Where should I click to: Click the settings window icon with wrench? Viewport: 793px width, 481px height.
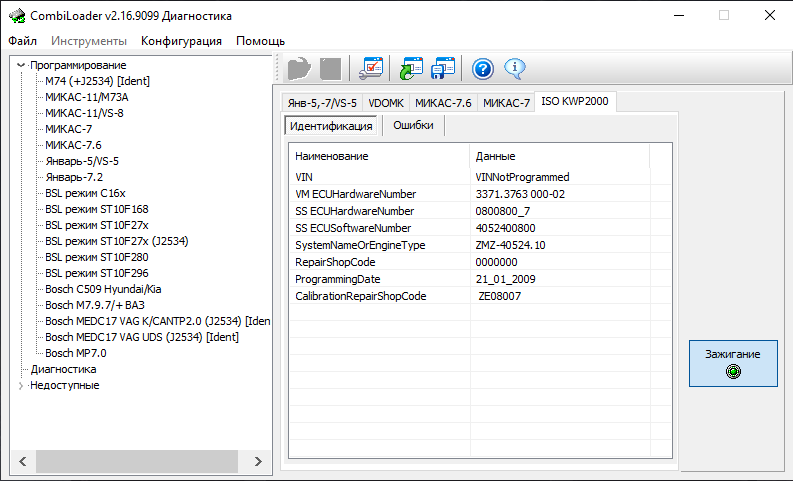click(x=371, y=68)
